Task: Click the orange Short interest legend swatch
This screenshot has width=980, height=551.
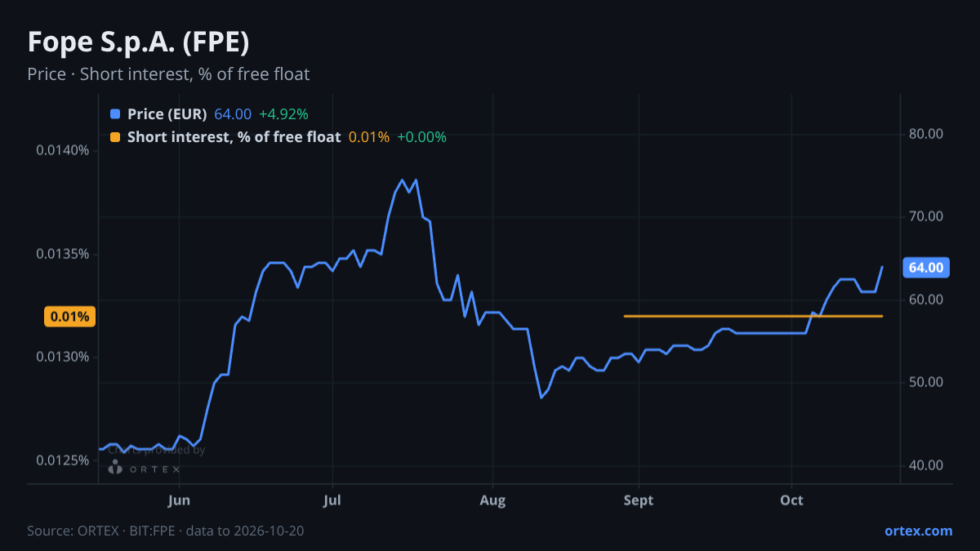Action: (x=114, y=137)
